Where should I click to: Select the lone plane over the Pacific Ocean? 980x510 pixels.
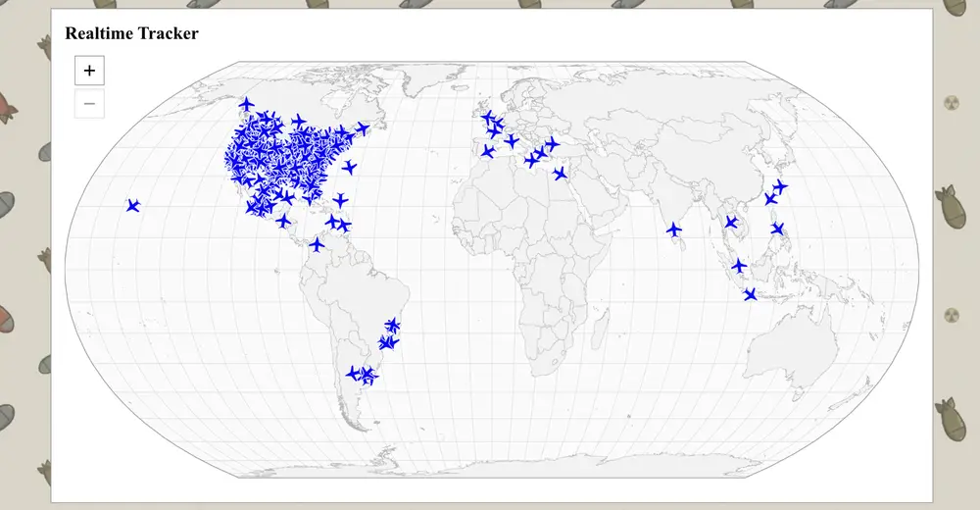point(132,205)
